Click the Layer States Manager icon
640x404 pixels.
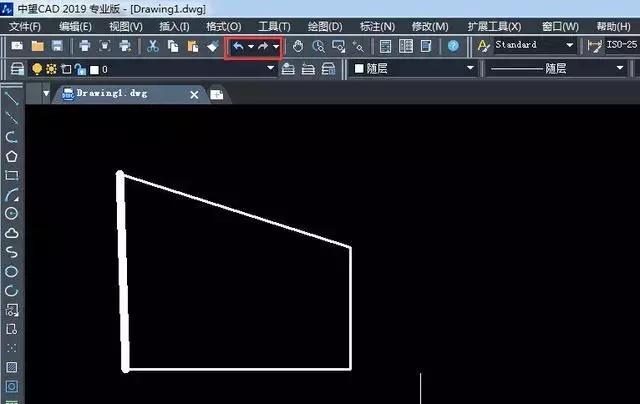click(x=329, y=69)
